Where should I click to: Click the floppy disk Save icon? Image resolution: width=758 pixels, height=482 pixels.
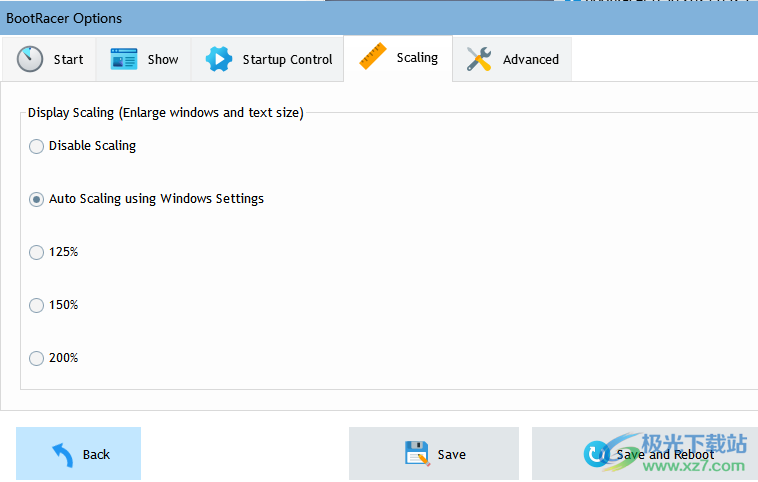click(417, 453)
